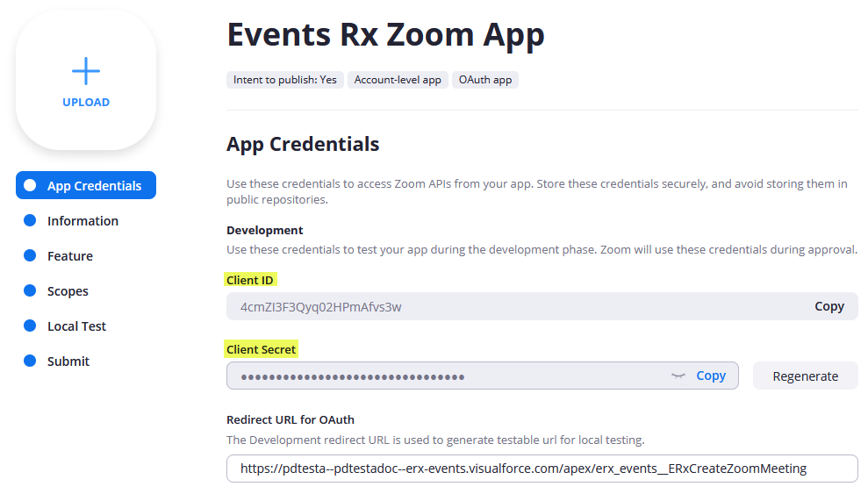Select the Feature step dot
This screenshot has width=868, height=501.
point(30,255)
